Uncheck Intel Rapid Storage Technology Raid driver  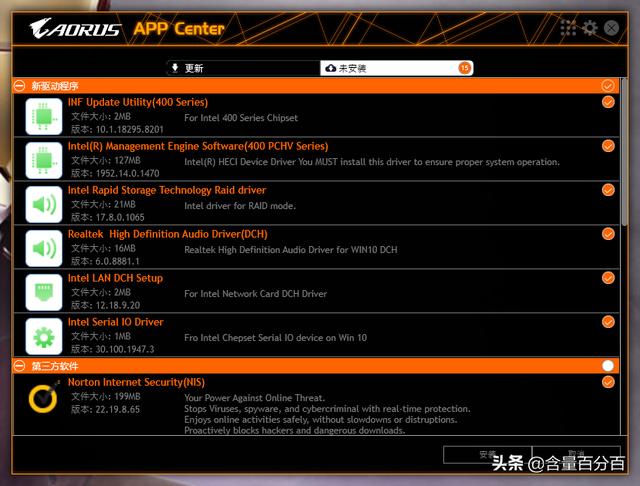click(608, 190)
